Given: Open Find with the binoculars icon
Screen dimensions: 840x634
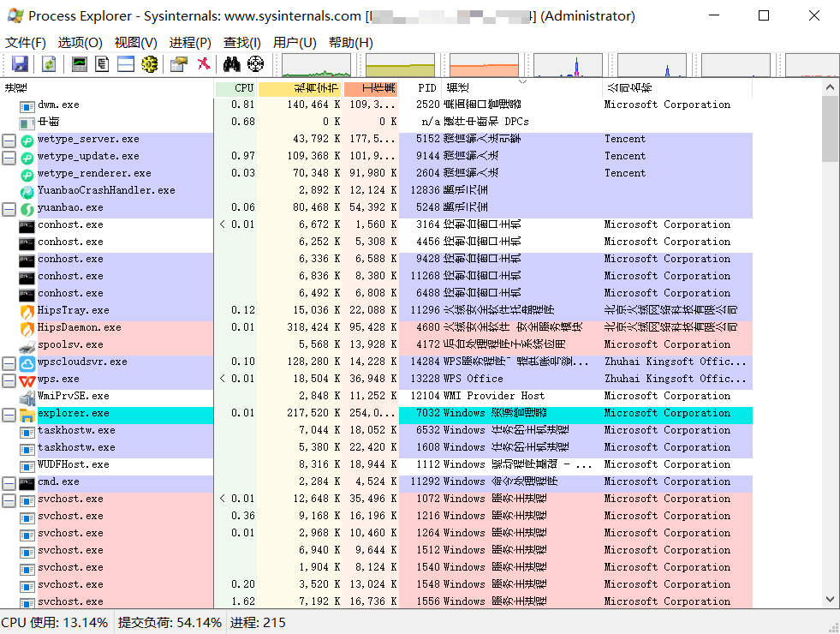Looking at the screenshot, I should [232, 64].
